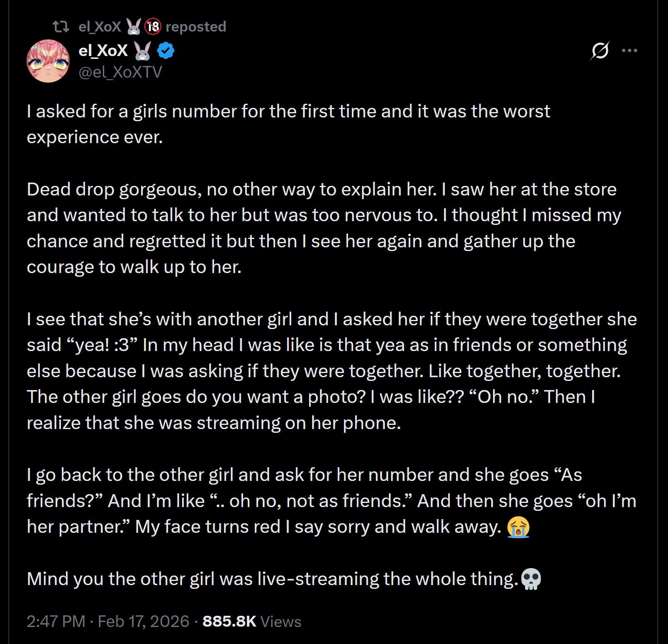Click the Feb 17, 2026 date
This screenshot has width=668, height=644.
point(144,621)
